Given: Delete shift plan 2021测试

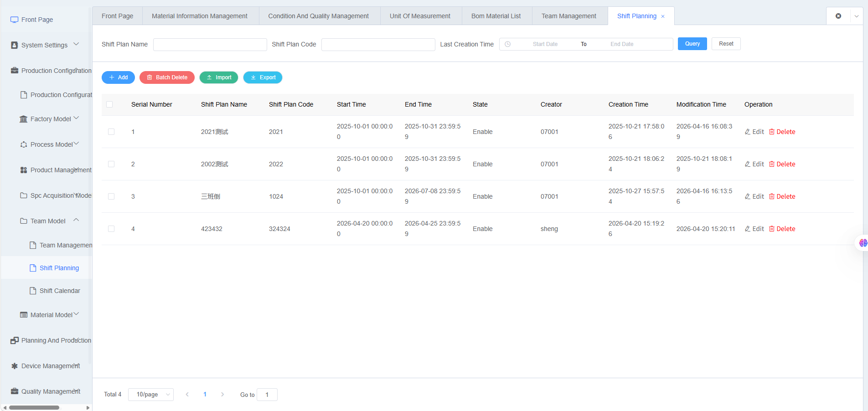Looking at the screenshot, I should point(782,132).
